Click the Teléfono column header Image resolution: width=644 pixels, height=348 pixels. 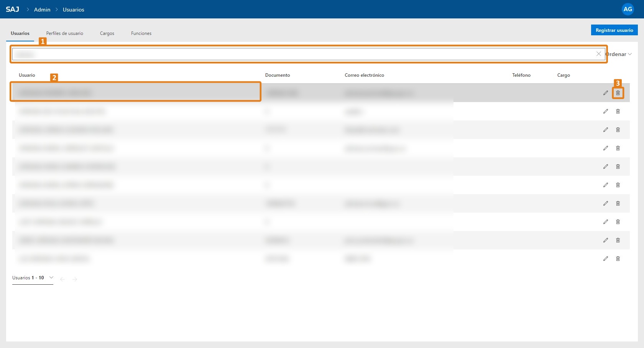(521, 75)
